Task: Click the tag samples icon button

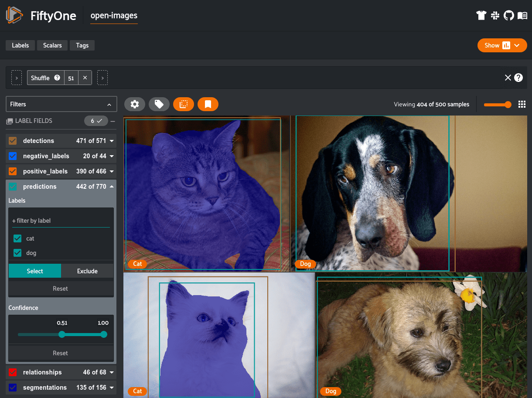Action: pyautogui.click(x=159, y=104)
